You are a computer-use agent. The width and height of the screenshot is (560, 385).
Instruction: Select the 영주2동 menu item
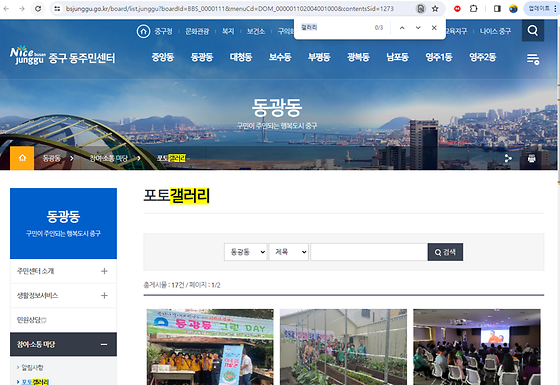click(x=482, y=57)
